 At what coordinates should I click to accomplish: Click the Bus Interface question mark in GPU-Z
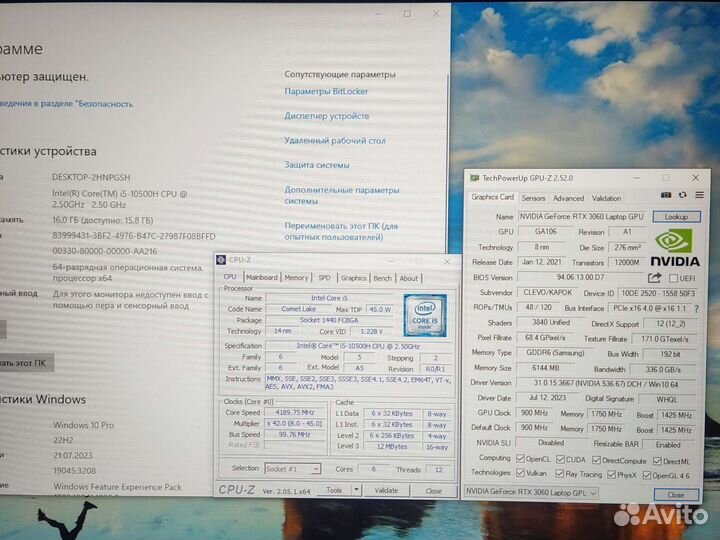click(x=697, y=309)
